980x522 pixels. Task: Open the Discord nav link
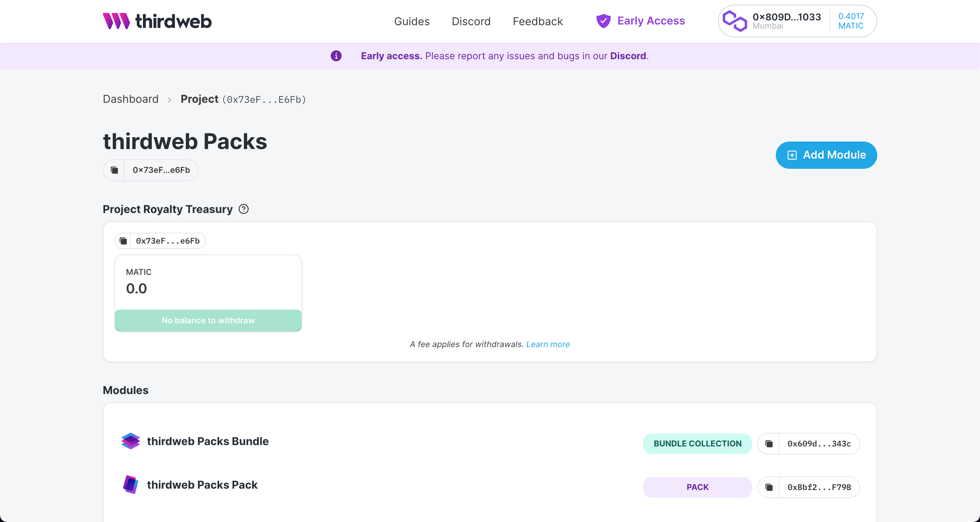coord(471,21)
